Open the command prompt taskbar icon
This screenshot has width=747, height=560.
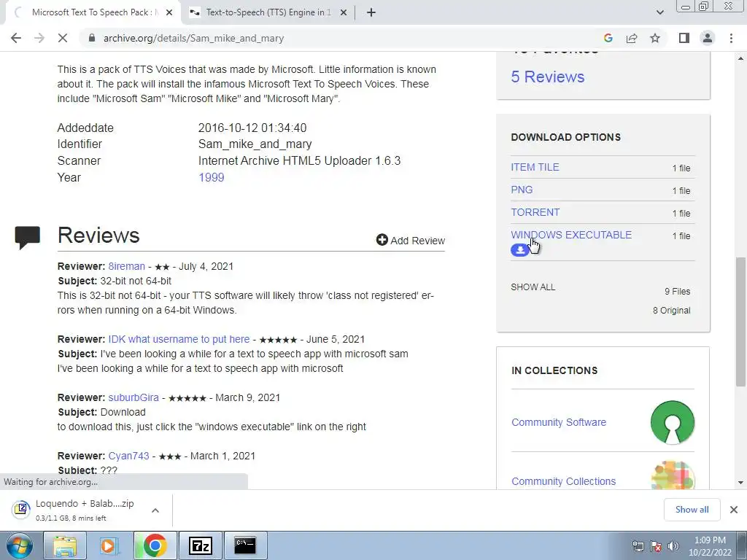click(245, 545)
